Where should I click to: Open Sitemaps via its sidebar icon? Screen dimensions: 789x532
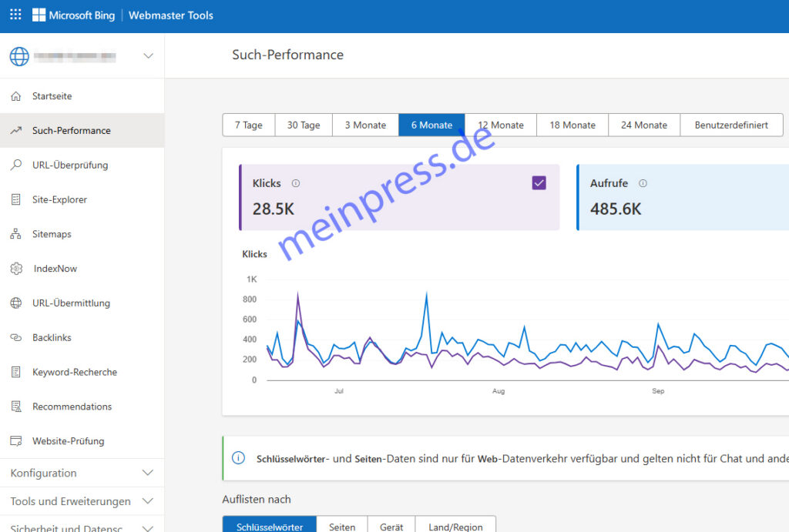[x=16, y=234]
